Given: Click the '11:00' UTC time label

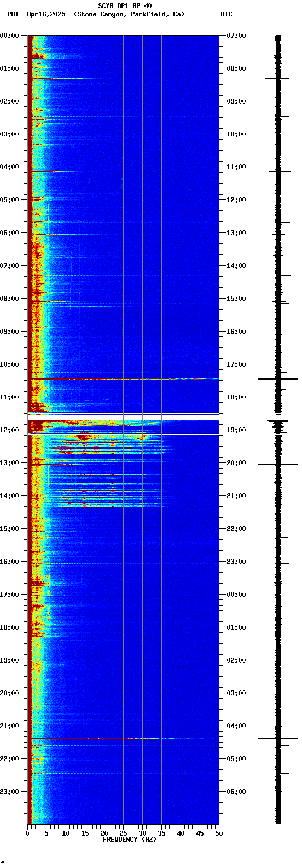Looking at the screenshot, I should 236,167.
